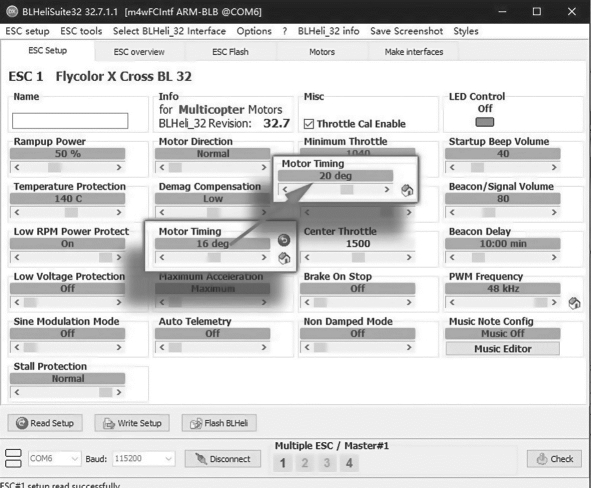Decrease Motor Timing 16 deg left arrow
The width and height of the screenshot is (591, 488).
point(162,257)
